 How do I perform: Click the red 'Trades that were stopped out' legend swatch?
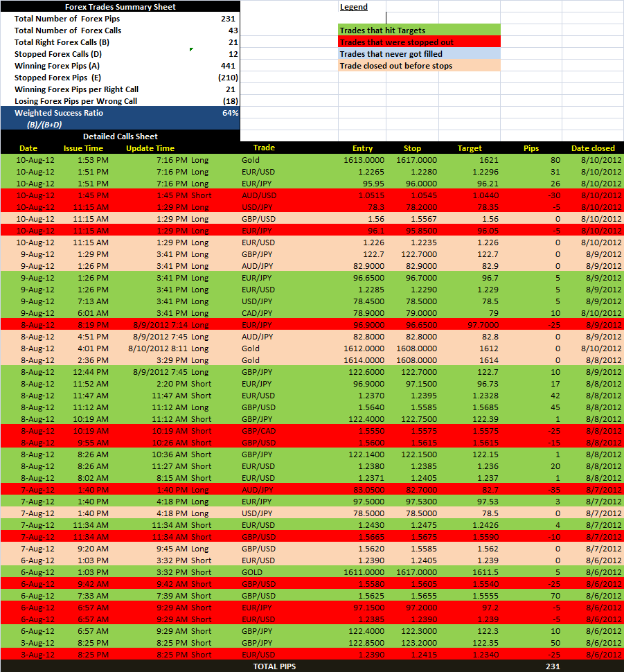(416, 42)
